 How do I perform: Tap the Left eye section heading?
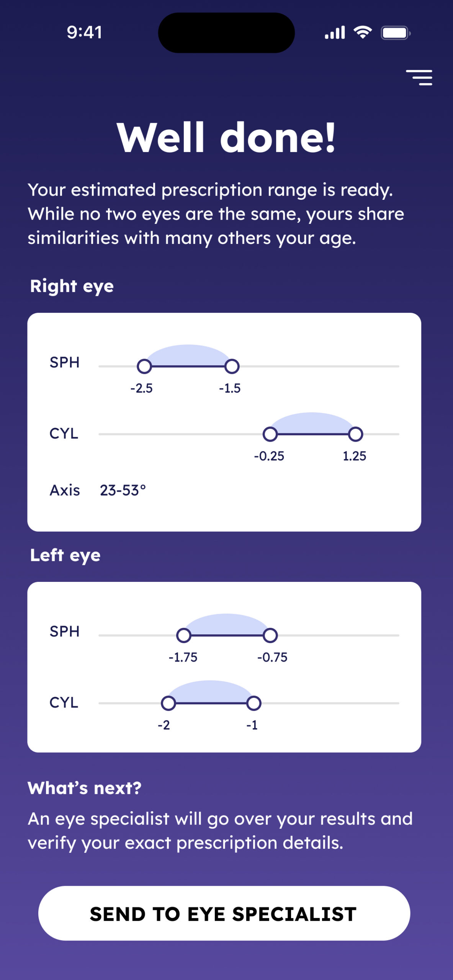pos(65,556)
